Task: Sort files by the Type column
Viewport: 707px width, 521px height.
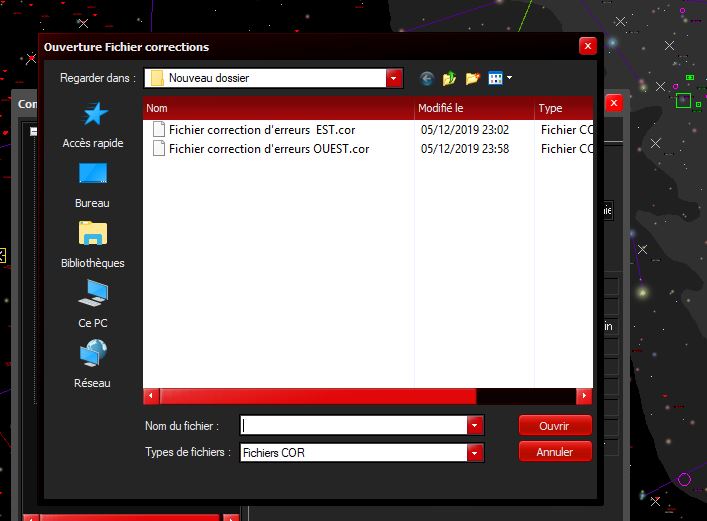Action: click(x=563, y=108)
